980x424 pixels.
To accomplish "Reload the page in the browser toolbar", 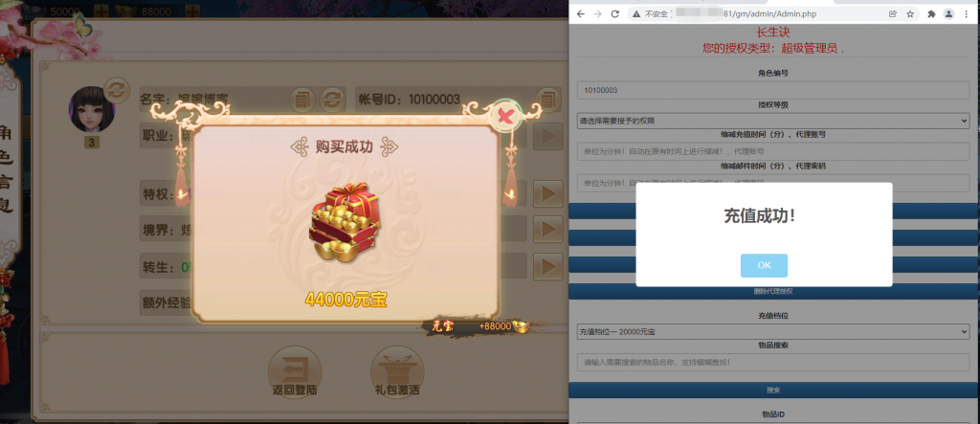I will pyautogui.click(x=615, y=13).
